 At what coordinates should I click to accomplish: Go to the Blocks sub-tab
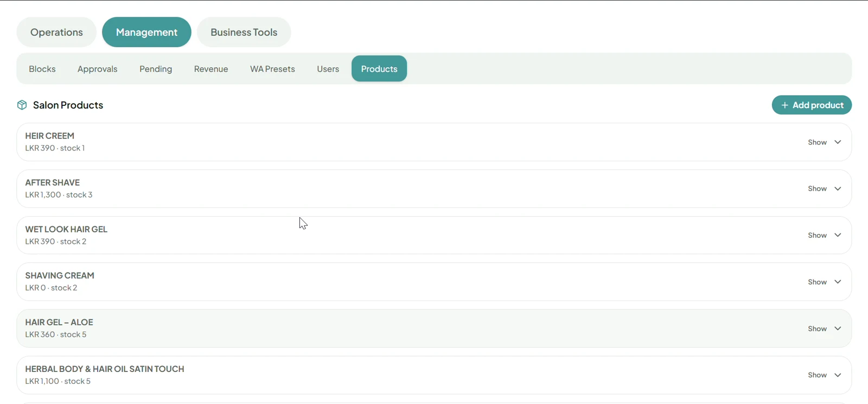[x=42, y=69]
